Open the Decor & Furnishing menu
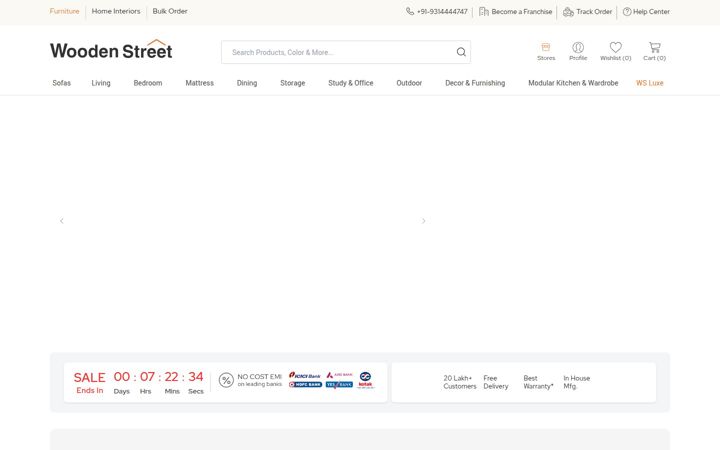 [475, 83]
